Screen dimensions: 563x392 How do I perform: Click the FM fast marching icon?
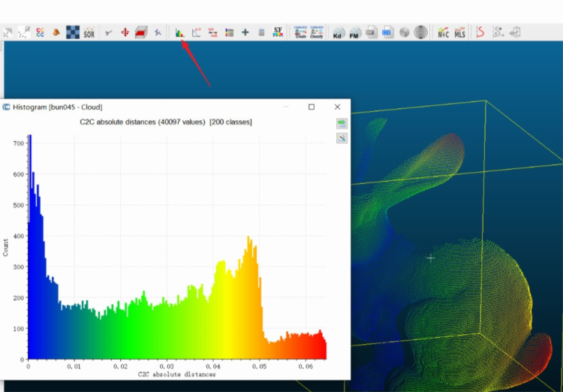[x=355, y=33]
